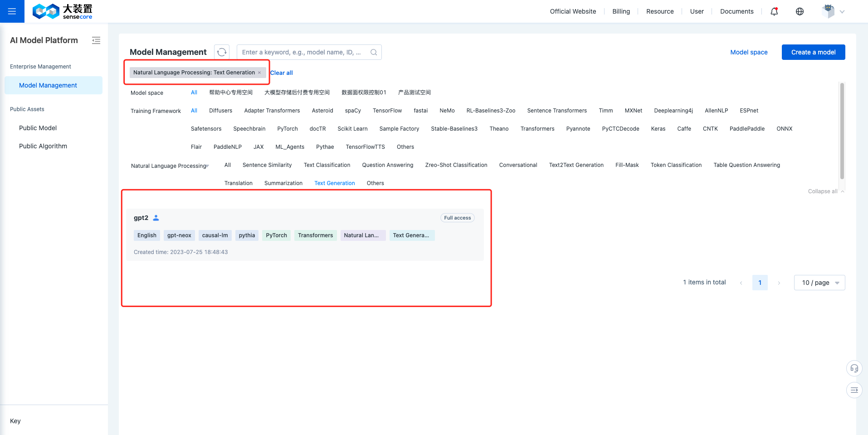The image size is (868, 435).
Task: Expand the account dropdown arrow
Action: (x=842, y=12)
